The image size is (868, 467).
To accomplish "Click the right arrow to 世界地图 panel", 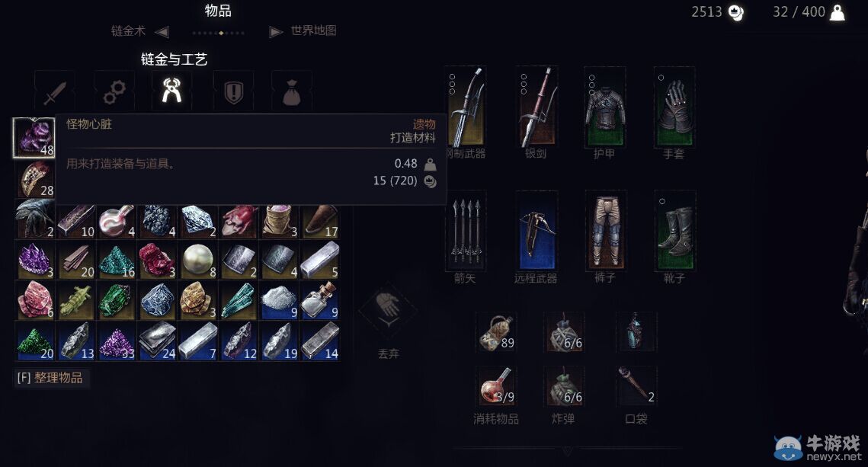I will [x=276, y=32].
